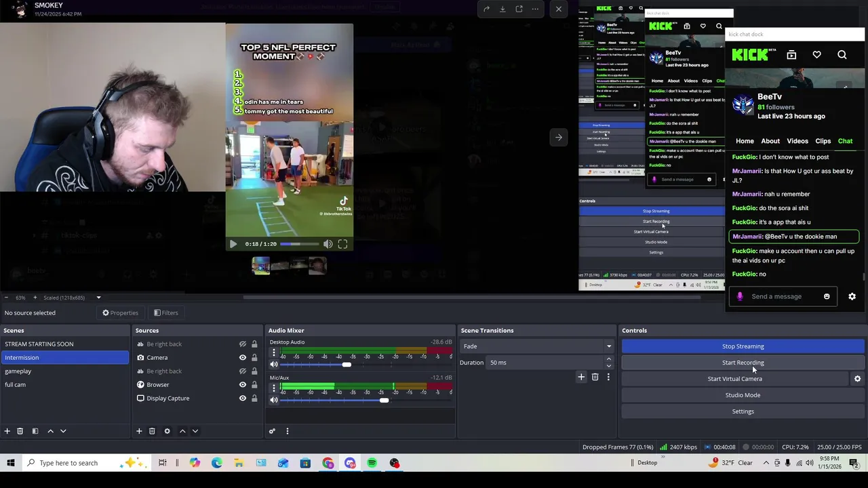Add a new scene with plus icon
Viewport: 868px width, 488px height.
click(x=7, y=431)
